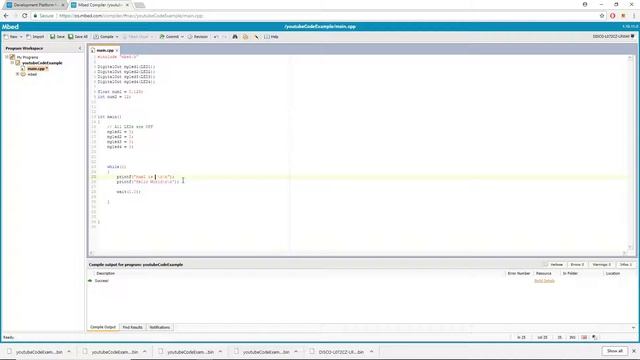Click the Import toolbar button

pyautogui.click(x=35, y=37)
